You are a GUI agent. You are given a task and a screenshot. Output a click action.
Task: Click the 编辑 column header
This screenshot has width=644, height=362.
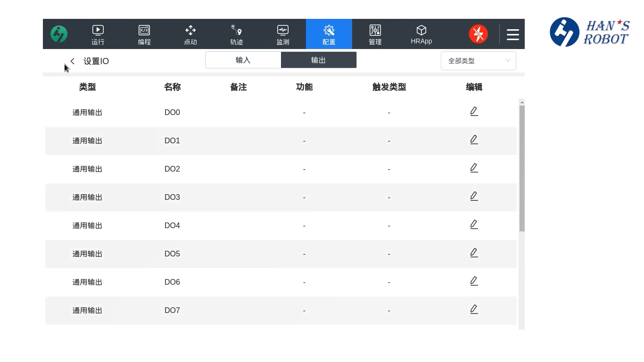click(474, 87)
